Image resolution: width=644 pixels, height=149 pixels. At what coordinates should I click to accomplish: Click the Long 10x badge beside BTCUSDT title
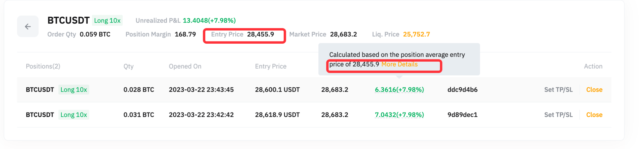[107, 20]
